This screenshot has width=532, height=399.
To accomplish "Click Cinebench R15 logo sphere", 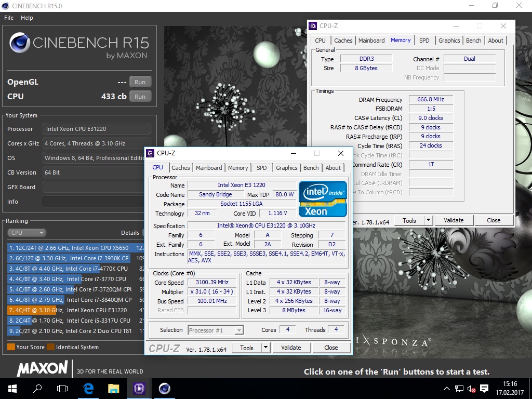I will pos(20,43).
